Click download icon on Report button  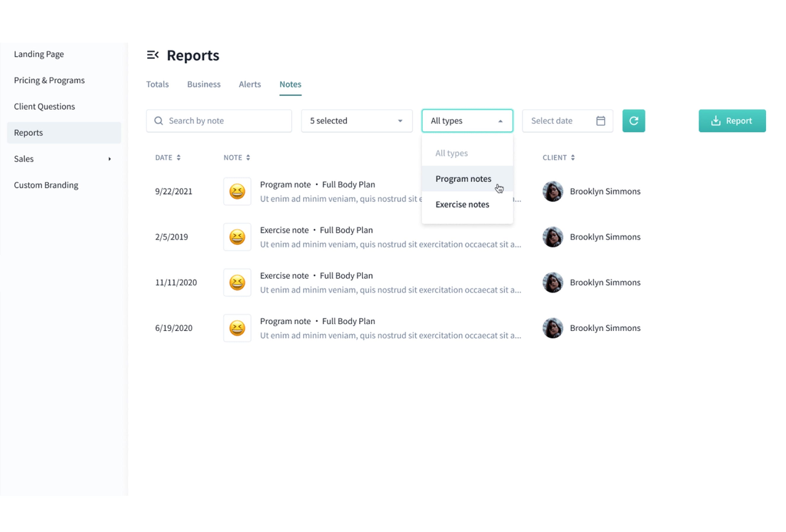[715, 121]
